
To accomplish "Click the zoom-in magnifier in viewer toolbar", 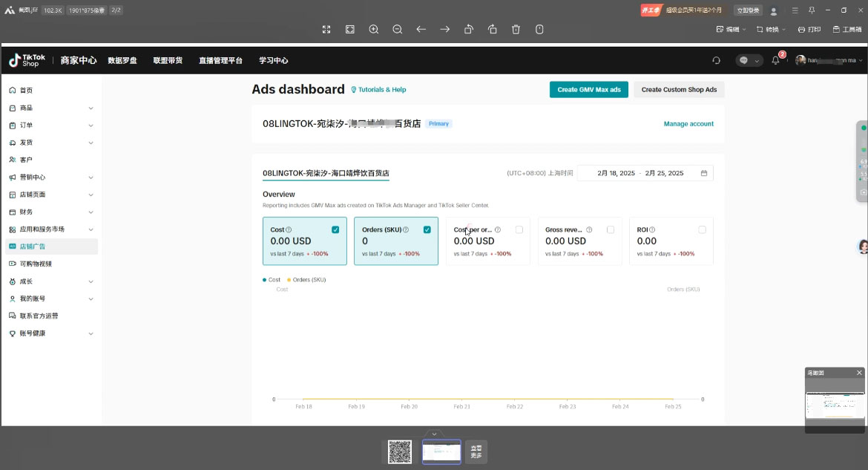I will coord(373,29).
